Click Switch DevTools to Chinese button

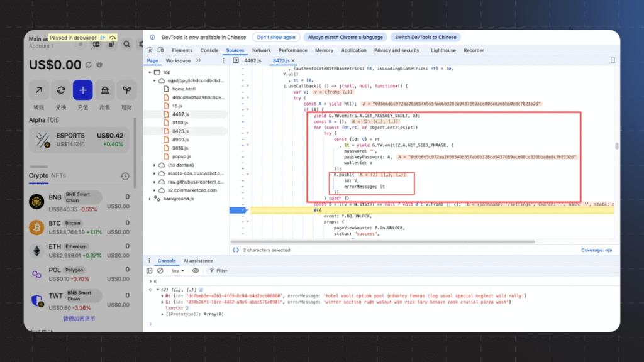[x=425, y=38]
